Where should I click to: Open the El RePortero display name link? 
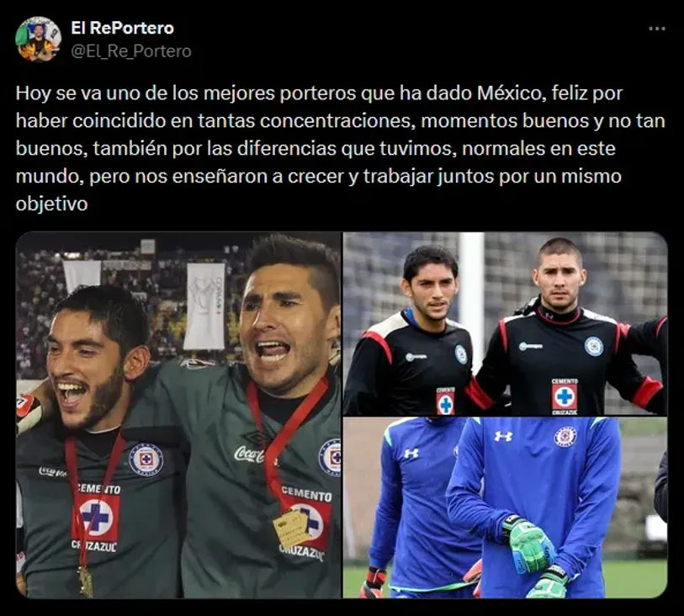click(123, 28)
